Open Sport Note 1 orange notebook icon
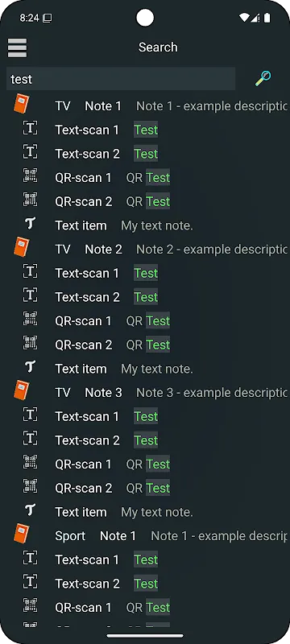This screenshot has width=290, height=644. (21, 534)
